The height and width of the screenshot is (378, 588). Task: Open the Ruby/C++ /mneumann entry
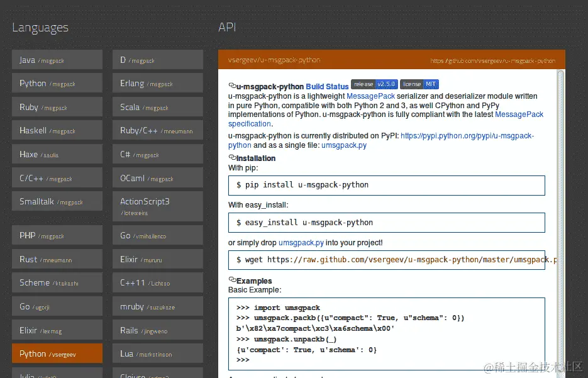tap(158, 130)
